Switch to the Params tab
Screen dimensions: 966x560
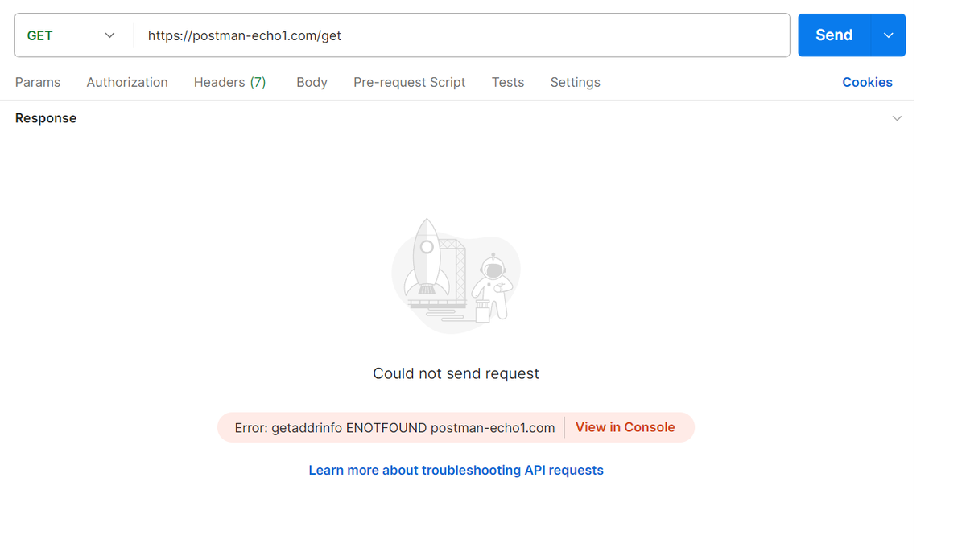[x=37, y=81]
